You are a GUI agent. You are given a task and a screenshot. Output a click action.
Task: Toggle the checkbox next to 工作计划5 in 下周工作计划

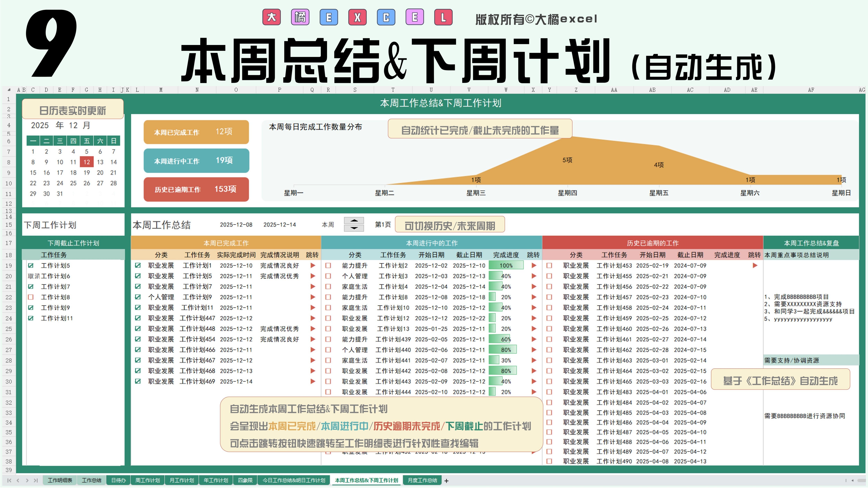(31, 265)
